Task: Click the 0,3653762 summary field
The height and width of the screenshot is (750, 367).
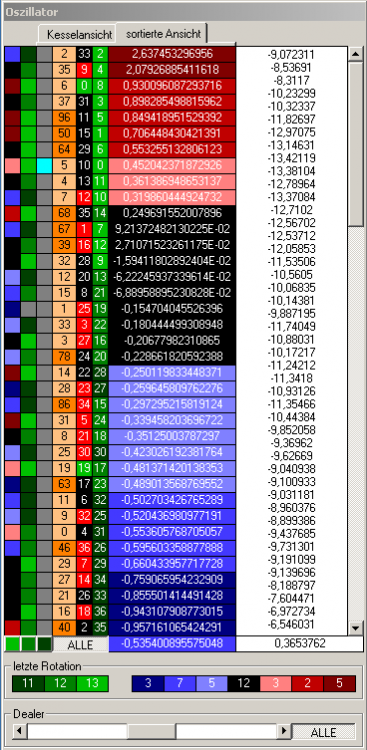Action: (x=300, y=644)
